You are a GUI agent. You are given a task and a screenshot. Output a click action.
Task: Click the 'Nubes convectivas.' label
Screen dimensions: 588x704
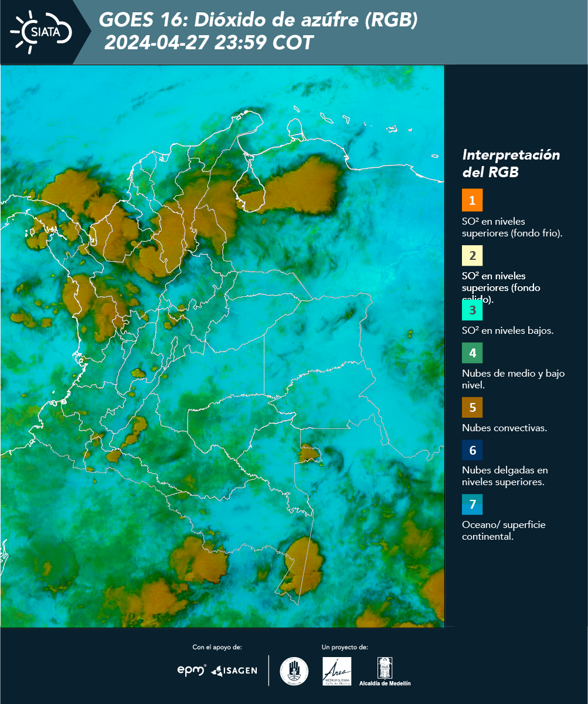coord(505,428)
